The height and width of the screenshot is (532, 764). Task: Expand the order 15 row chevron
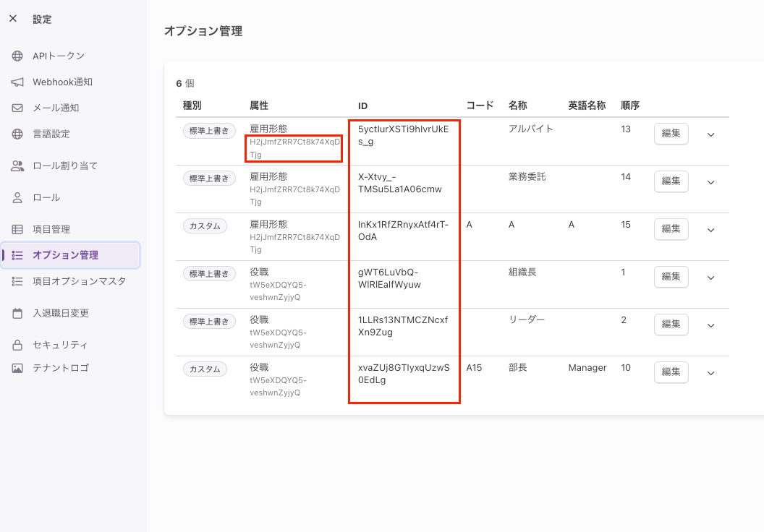click(711, 231)
